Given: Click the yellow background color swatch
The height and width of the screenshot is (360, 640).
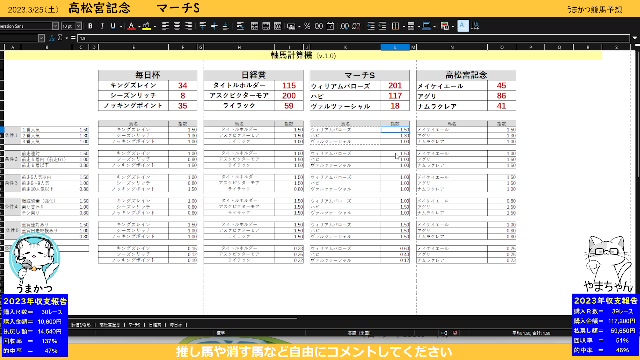Looking at the screenshot, I should pos(147,26).
